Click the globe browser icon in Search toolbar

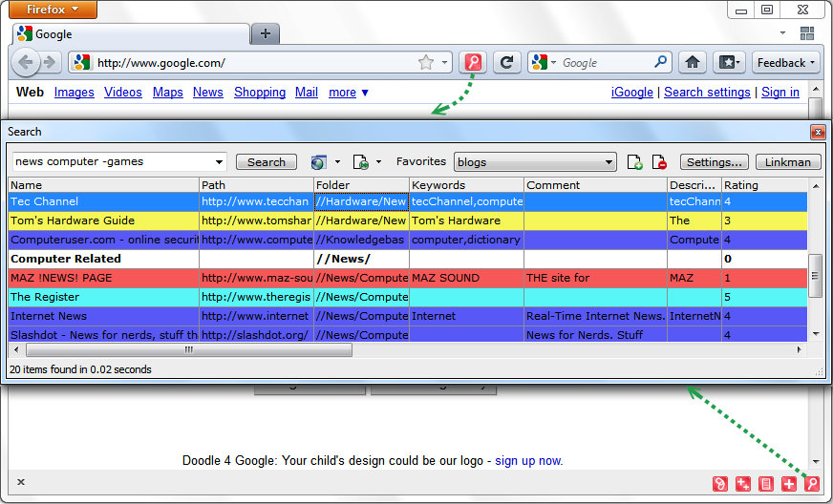319,162
